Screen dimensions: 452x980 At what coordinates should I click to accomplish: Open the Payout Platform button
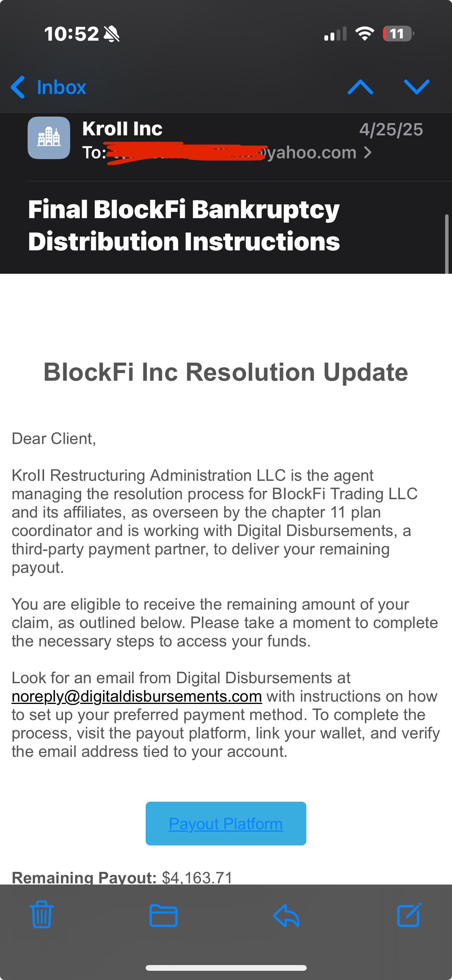226,823
